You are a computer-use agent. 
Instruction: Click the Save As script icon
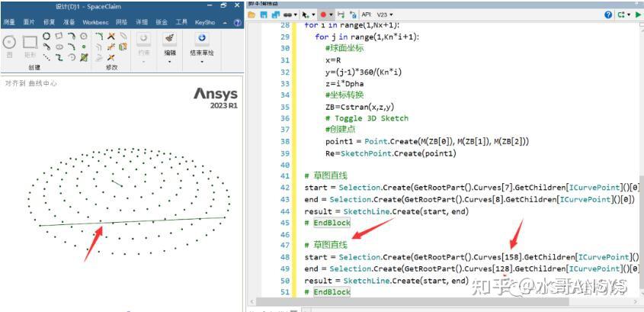click(276, 14)
